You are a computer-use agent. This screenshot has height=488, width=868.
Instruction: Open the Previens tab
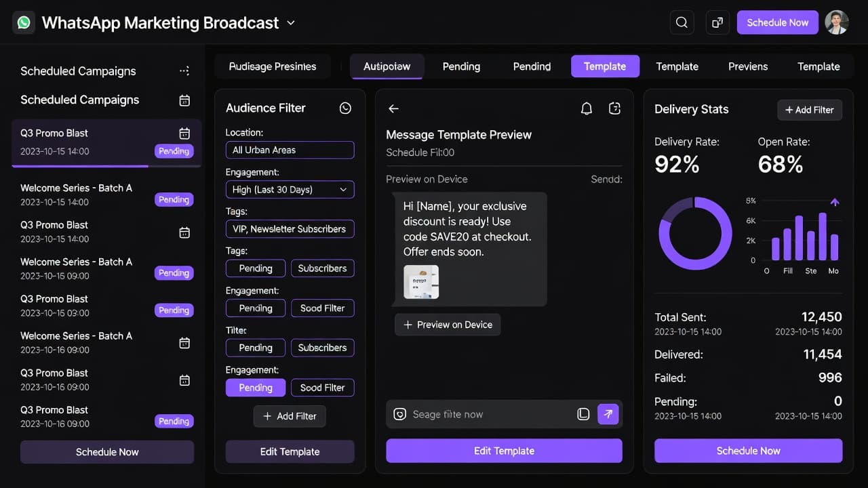pos(748,66)
